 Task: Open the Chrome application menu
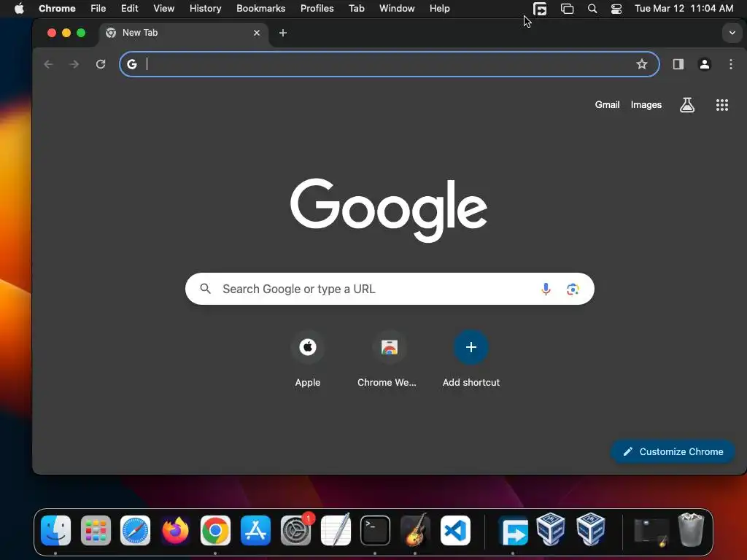click(57, 8)
